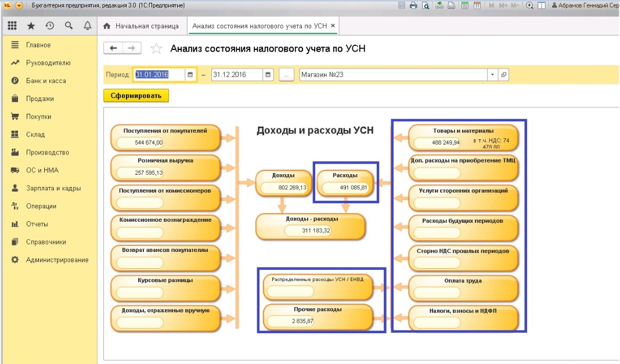This screenshot has height=364, width=620.
Task: Go back with the left arrow button
Action: point(113,48)
